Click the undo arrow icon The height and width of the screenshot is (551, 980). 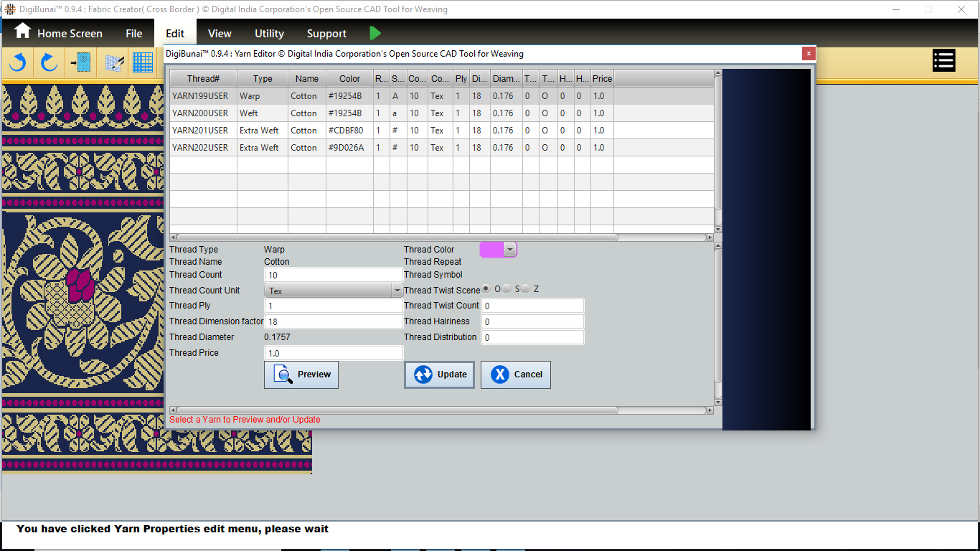(17, 63)
